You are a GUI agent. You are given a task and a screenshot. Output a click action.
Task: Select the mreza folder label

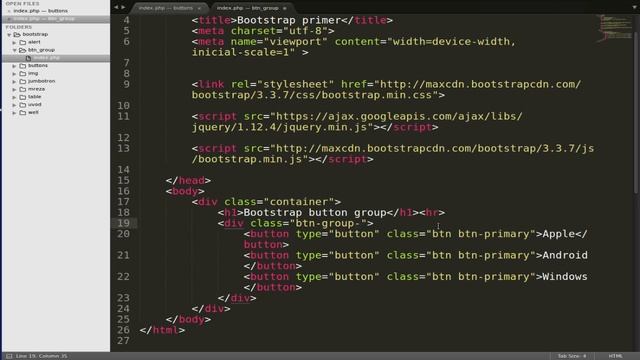tap(36, 89)
